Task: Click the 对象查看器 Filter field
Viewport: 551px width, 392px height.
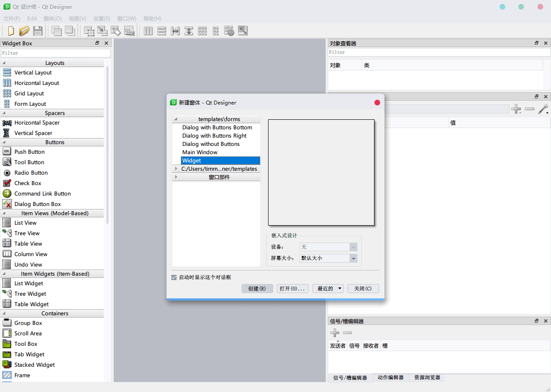Action: click(439, 52)
